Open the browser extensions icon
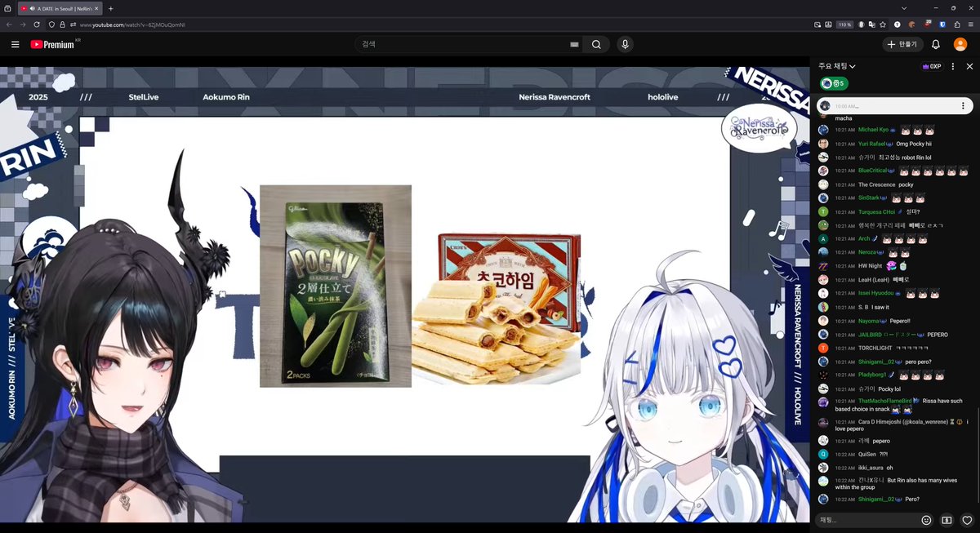Viewport: 980px width, 533px height. (956, 24)
